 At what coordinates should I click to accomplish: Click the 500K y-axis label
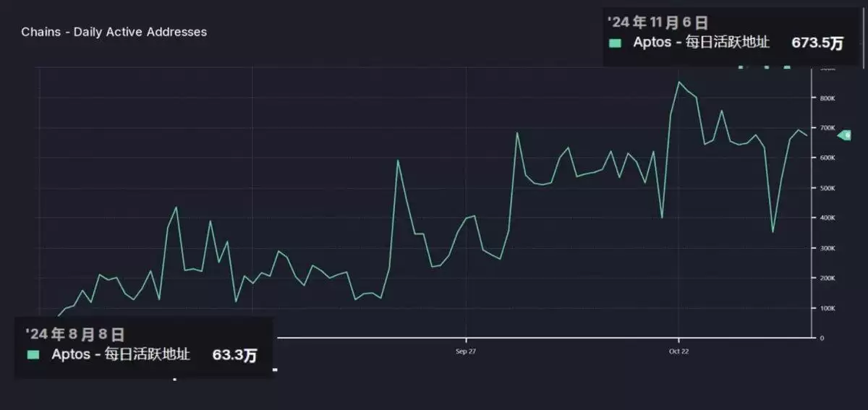[827, 188]
